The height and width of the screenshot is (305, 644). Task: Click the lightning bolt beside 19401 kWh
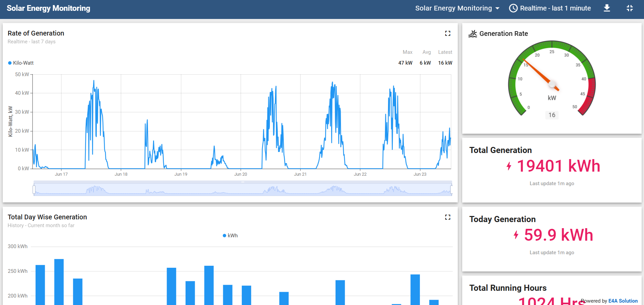509,166
